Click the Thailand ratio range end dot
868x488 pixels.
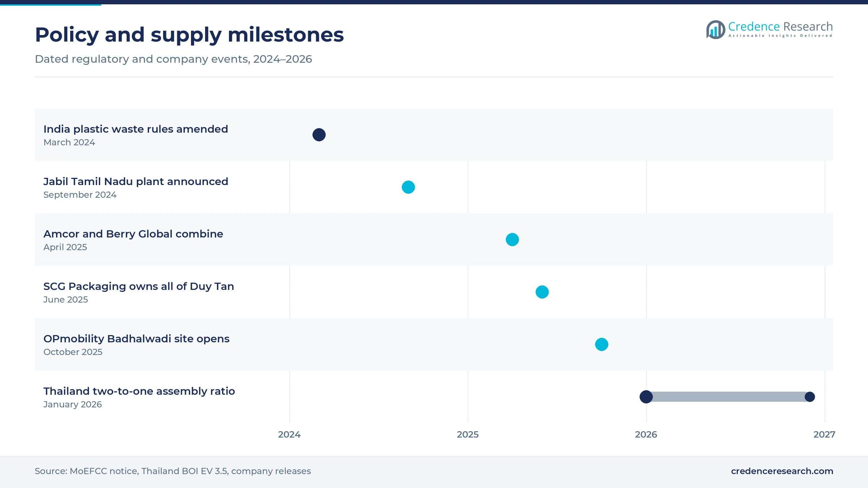coord(810,397)
